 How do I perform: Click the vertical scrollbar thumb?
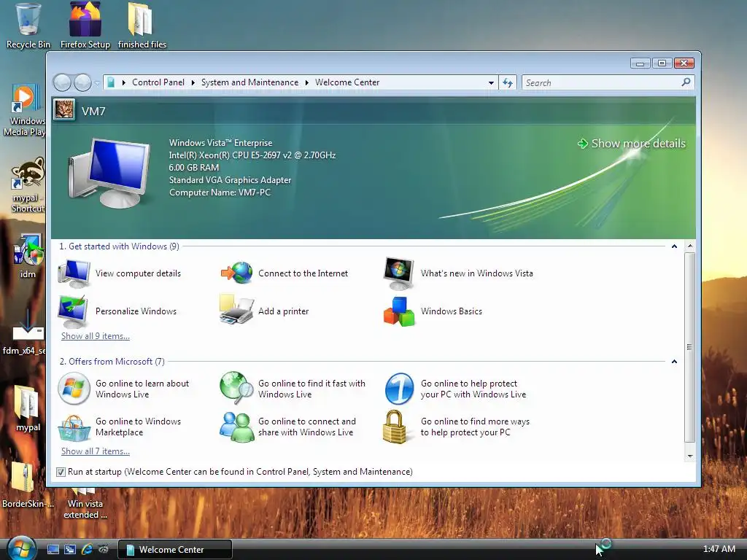689,347
